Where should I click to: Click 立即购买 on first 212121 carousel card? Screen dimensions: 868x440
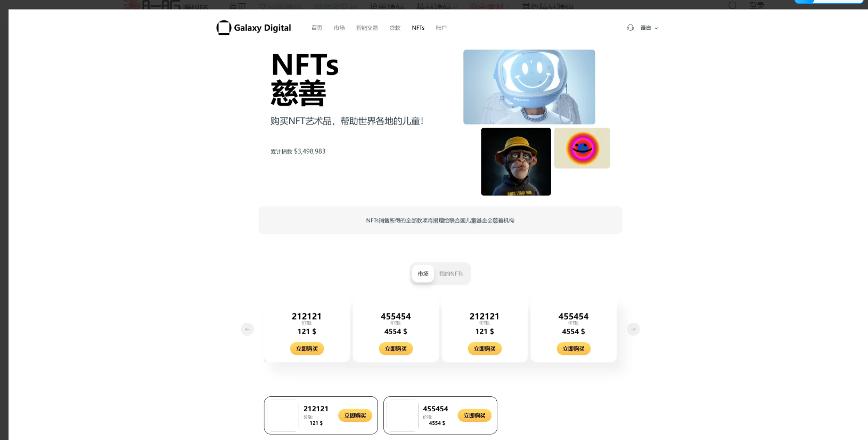pyautogui.click(x=307, y=348)
